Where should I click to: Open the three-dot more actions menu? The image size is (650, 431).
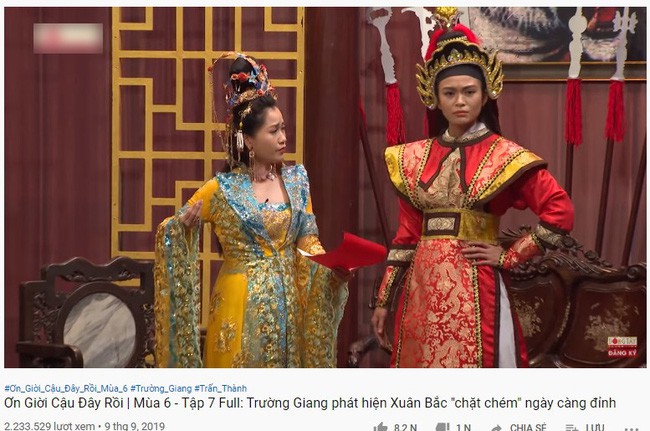(x=631, y=429)
